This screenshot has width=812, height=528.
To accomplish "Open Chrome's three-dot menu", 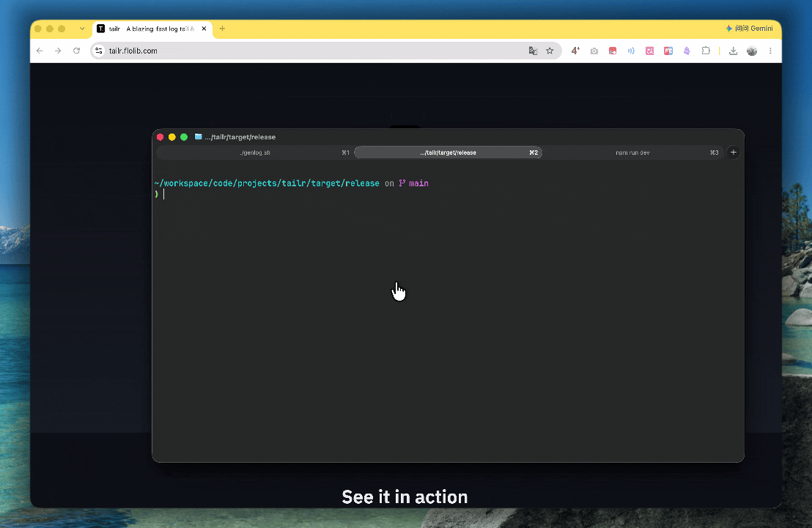I will [770, 51].
